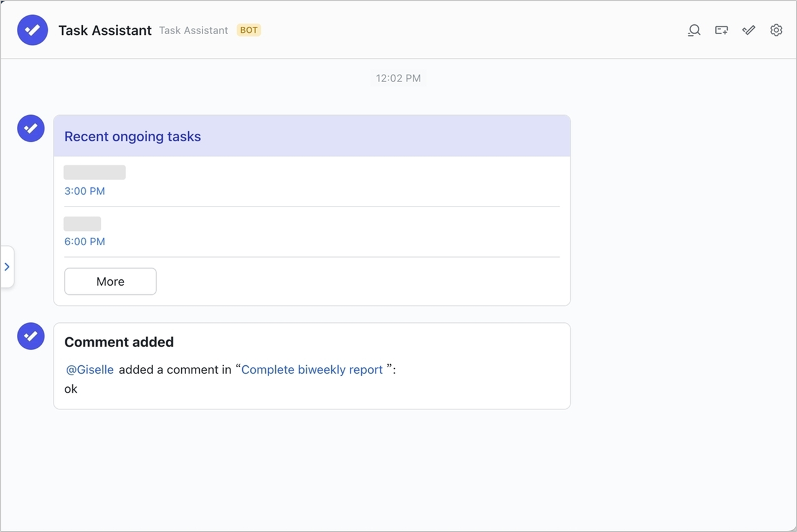Click the first task placeholder bar
This screenshot has width=797, height=532.
(x=94, y=172)
